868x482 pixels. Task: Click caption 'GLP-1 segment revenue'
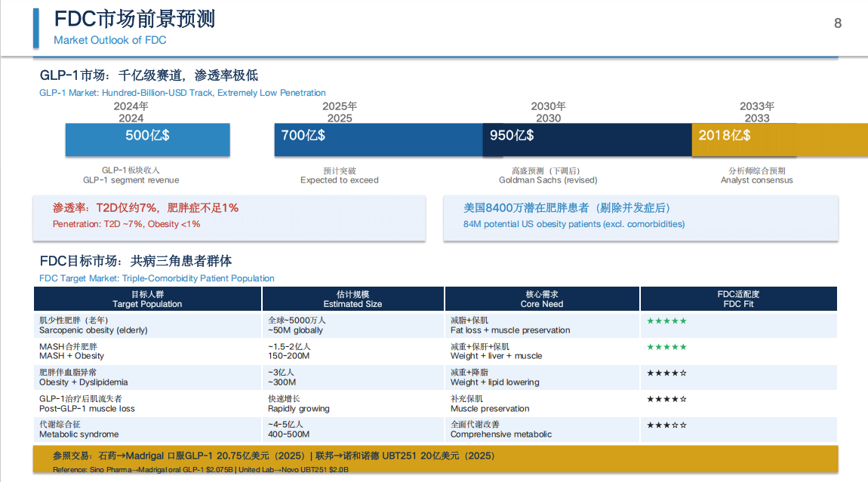click(131, 180)
